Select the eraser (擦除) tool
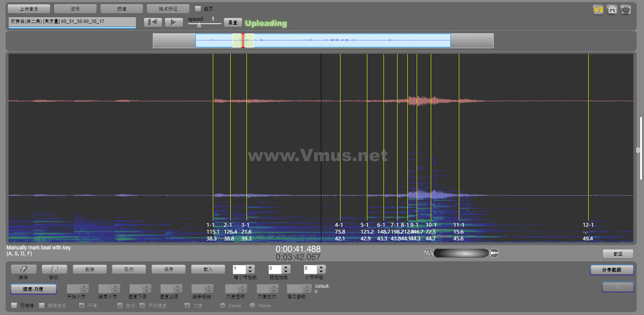The width and height of the screenshot is (644, 315). click(23, 269)
